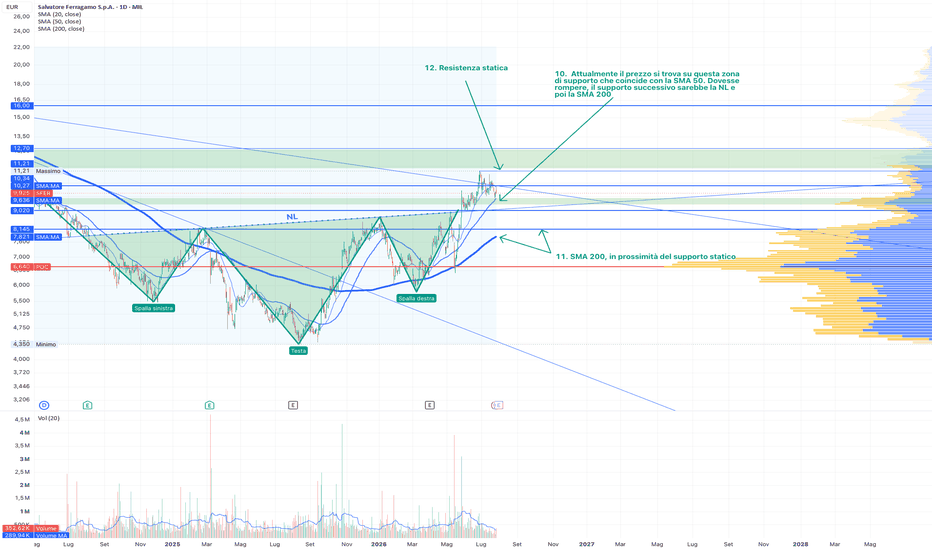This screenshot has width=932, height=550.
Task: Click the 9,636 SMA:MA price label
Action: pos(36,200)
